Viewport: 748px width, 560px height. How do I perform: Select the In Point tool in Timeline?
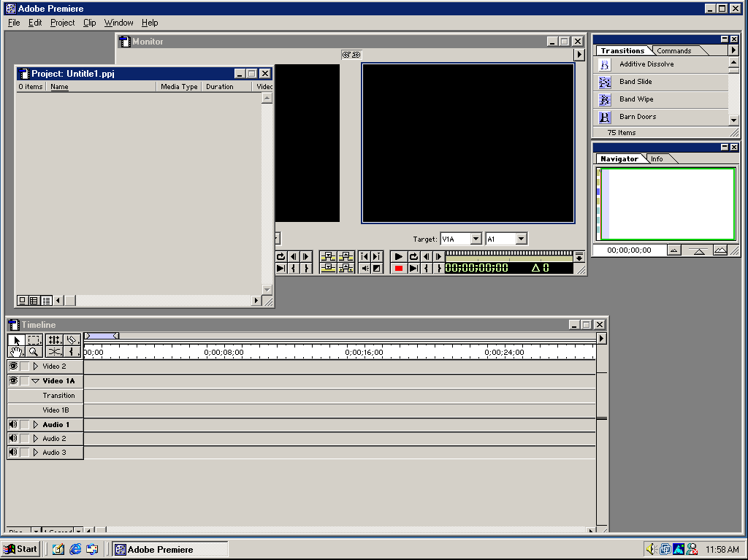click(72, 352)
